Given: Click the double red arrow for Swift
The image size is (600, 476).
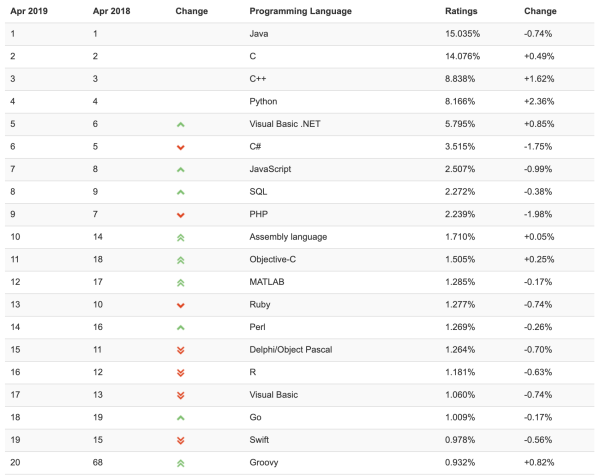Looking at the screenshot, I should pyautogui.click(x=181, y=440).
